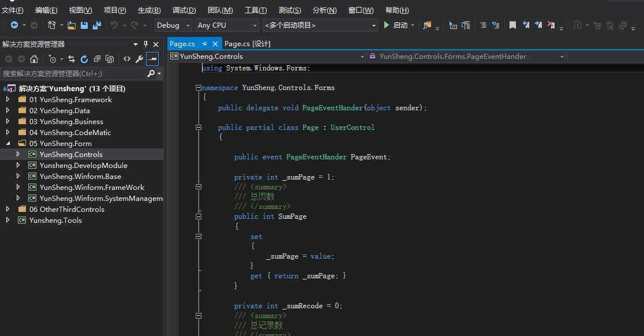The height and width of the screenshot is (336, 644).
Task: Click the Comment out selected lines icon
Action: coord(483,25)
